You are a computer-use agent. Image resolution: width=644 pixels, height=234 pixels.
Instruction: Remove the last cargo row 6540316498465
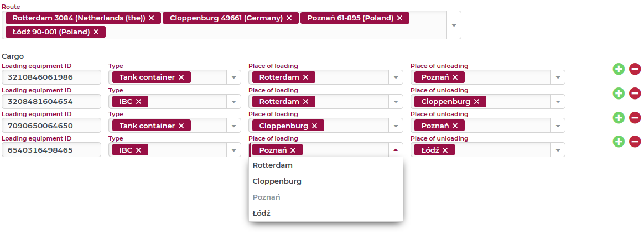pos(635,142)
